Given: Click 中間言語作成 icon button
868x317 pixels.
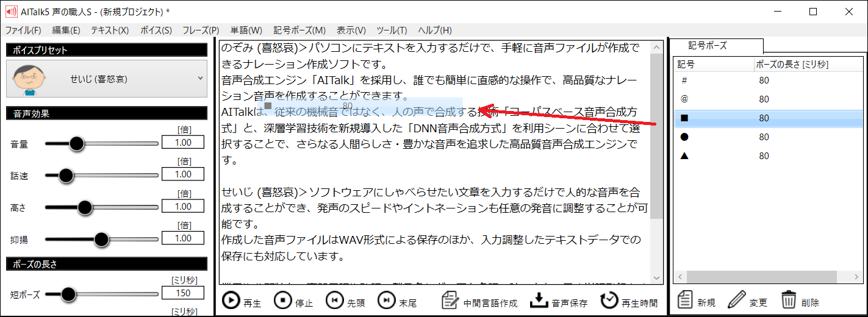Looking at the screenshot, I should (x=479, y=301).
